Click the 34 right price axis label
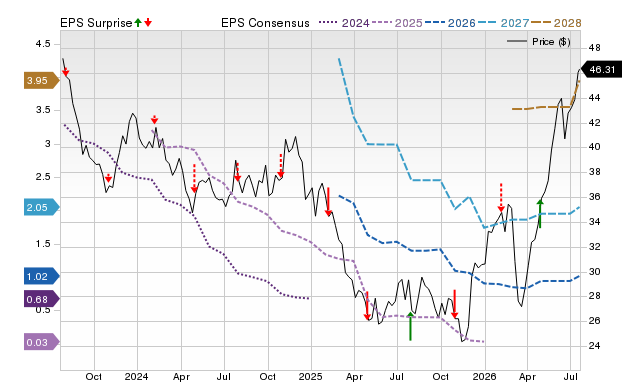The width and height of the screenshot is (640, 382). (595, 222)
